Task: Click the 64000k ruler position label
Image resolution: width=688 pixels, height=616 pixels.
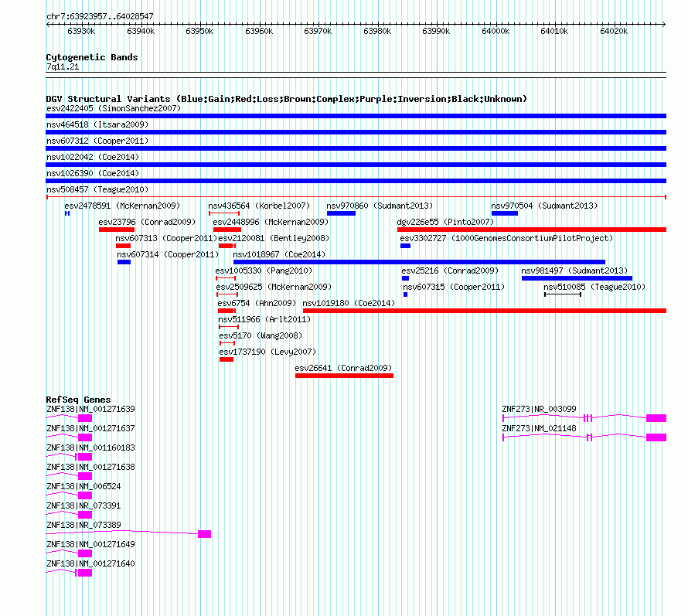Action: point(496,31)
